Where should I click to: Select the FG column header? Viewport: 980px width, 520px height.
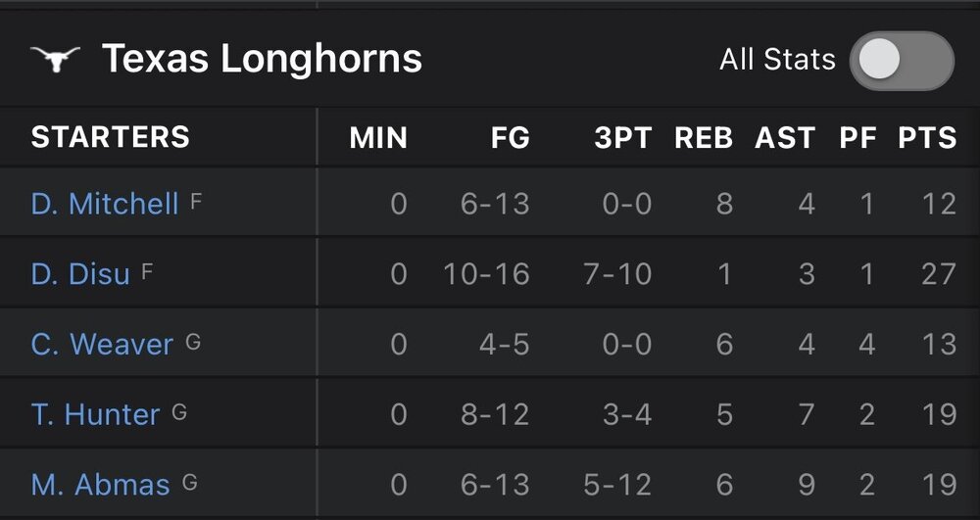pos(510,138)
